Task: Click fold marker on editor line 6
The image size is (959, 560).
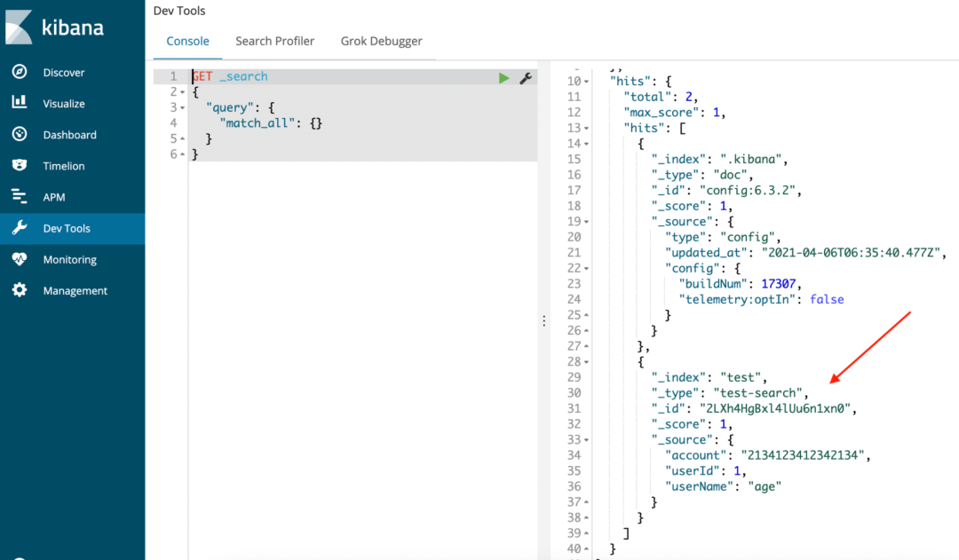Action: (182, 154)
